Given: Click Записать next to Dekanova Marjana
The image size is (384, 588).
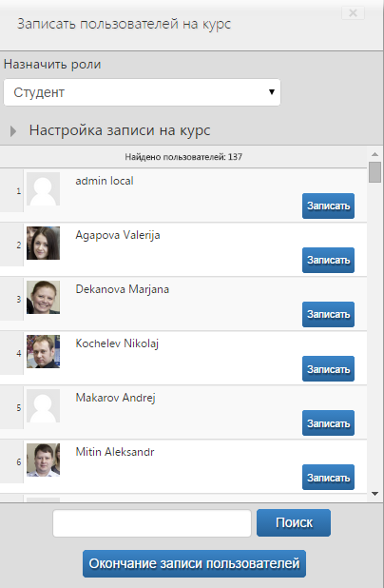Looking at the screenshot, I should [328, 314].
